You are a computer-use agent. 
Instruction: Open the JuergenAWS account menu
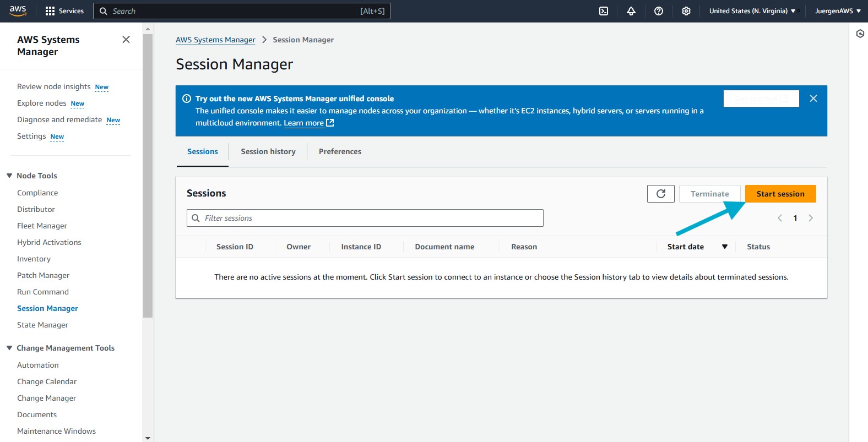point(837,11)
